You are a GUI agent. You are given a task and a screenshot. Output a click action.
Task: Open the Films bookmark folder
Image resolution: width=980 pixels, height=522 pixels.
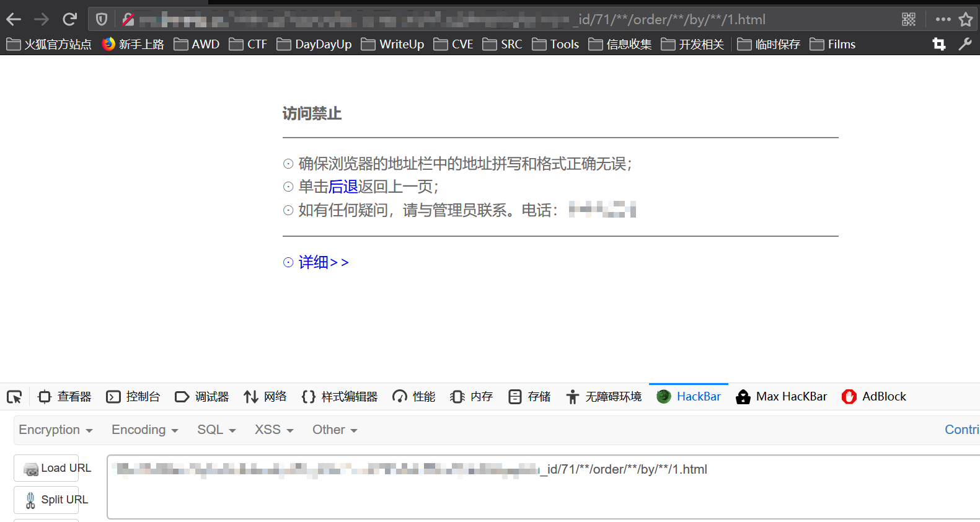(x=832, y=44)
